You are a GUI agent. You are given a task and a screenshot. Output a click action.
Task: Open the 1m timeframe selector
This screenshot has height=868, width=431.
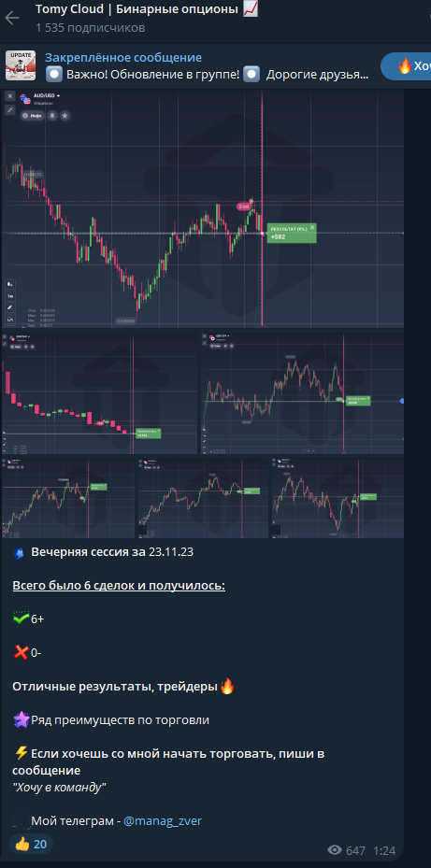10,295
